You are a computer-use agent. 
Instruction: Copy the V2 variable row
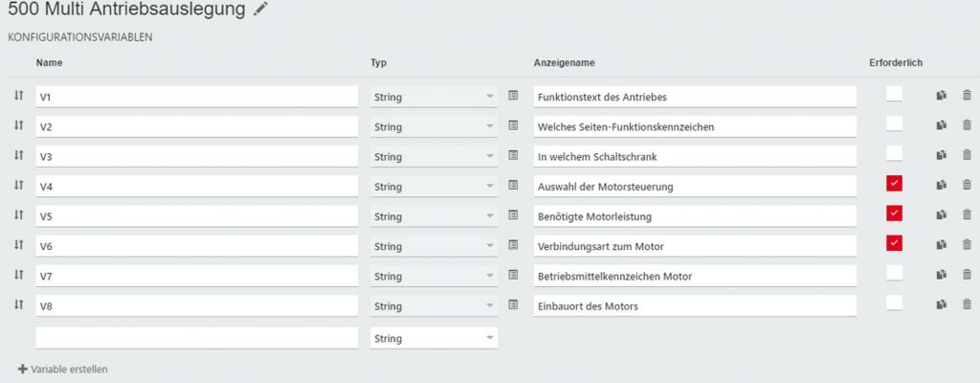(x=942, y=125)
